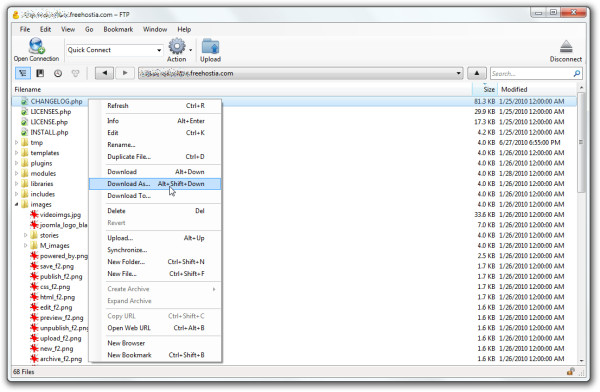This screenshot has height=392, width=600.
Task: Expand the templates folder
Action: point(16,153)
